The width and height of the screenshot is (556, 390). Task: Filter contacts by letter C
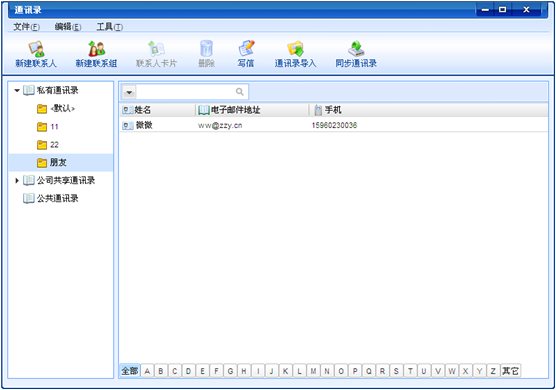tap(175, 371)
